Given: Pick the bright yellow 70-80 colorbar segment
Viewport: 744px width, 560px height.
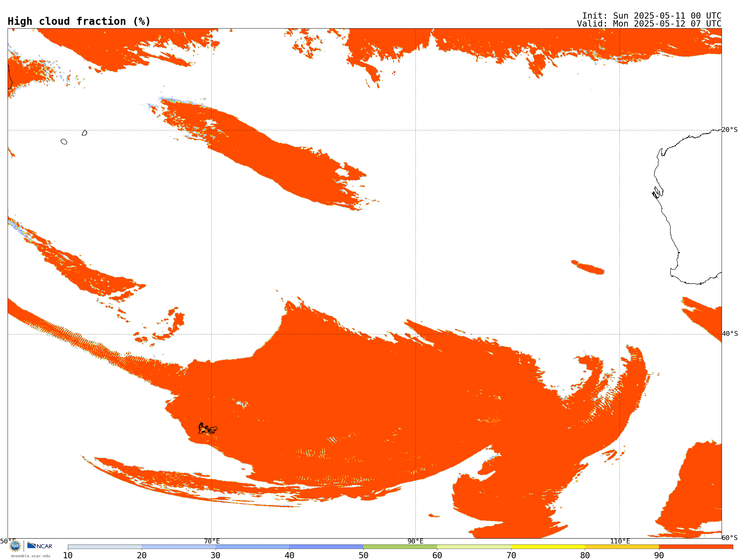Looking at the screenshot, I should point(548,547).
